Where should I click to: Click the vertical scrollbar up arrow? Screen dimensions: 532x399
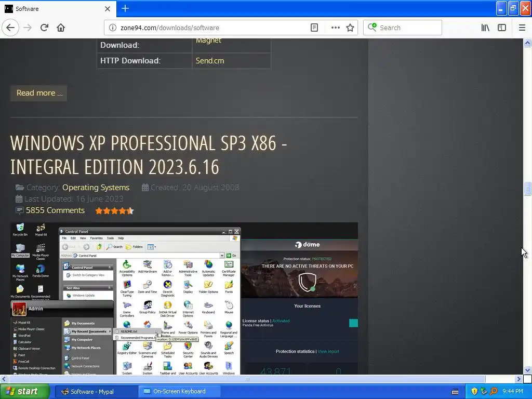click(x=527, y=43)
